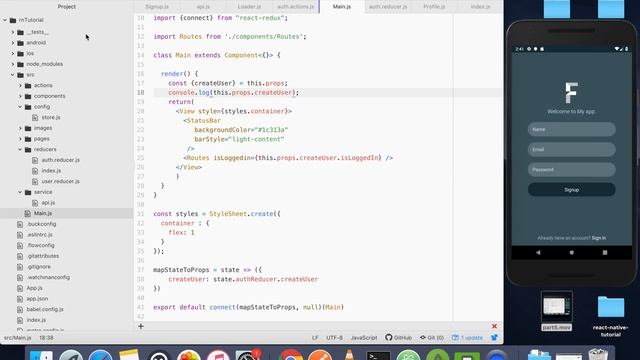Click the red X icon below the editor
Image resolution: width=640 pixels, height=360 pixels.
pos(494,326)
